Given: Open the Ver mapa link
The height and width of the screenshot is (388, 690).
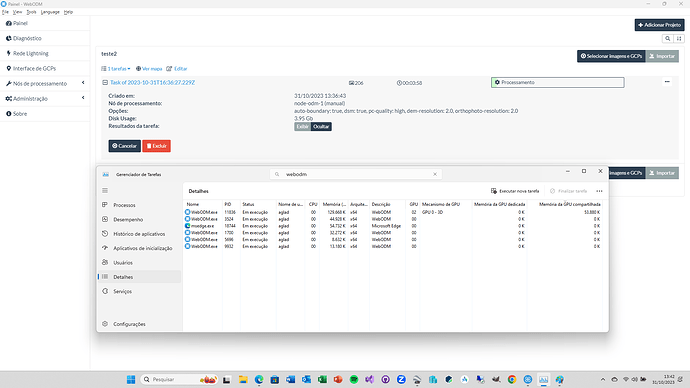Looking at the screenshot, I should (149, 69).
